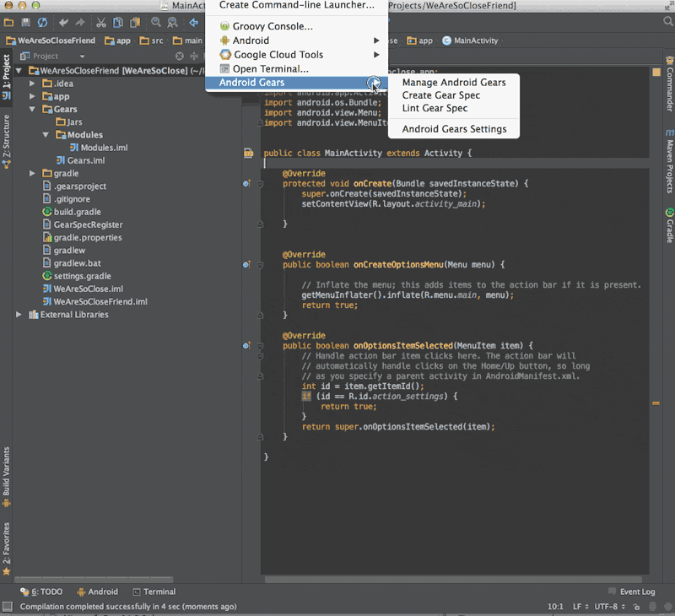Expand the gradle folder

point(32,173)
